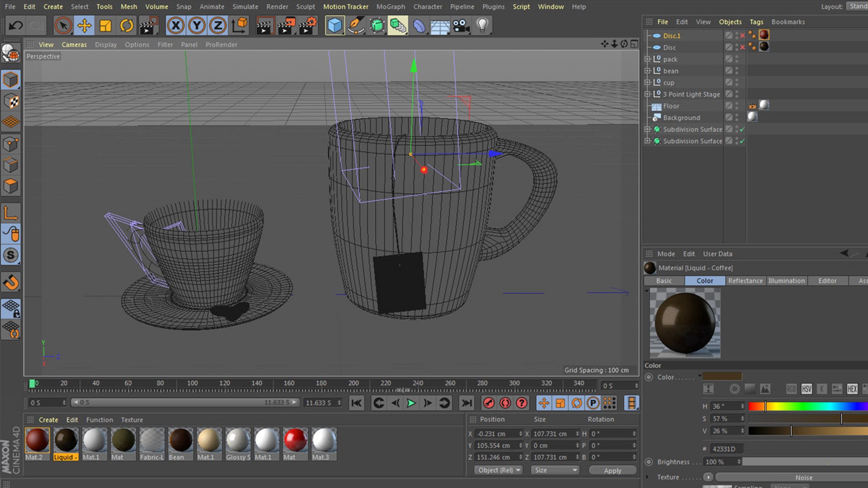This screenshot has width=868, height=488.
Task: Open Motion Tracker menu
Action: point(346,7)
